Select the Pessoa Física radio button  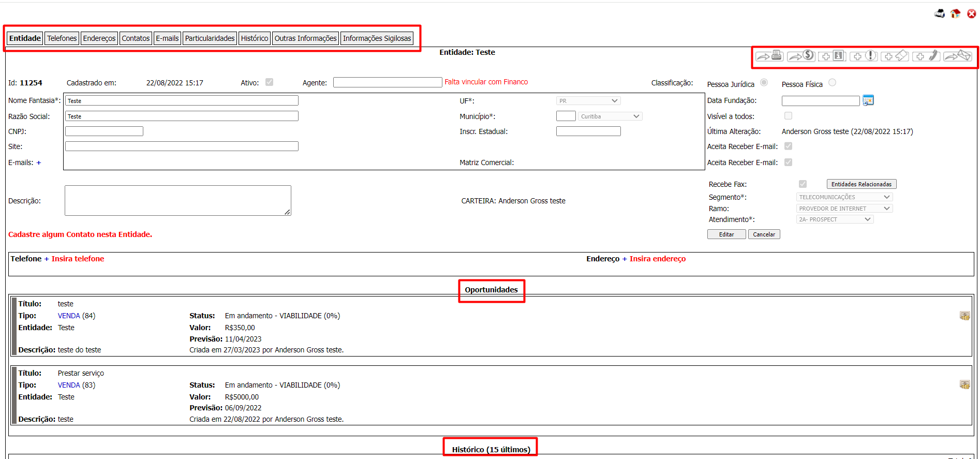[832, 83]
